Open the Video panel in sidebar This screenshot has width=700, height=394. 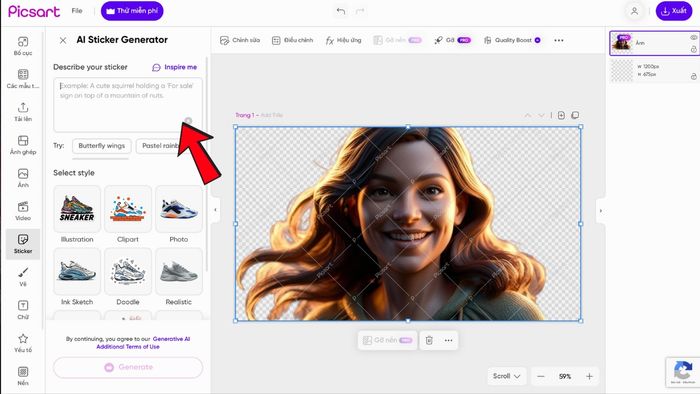(x=23, y=211)
